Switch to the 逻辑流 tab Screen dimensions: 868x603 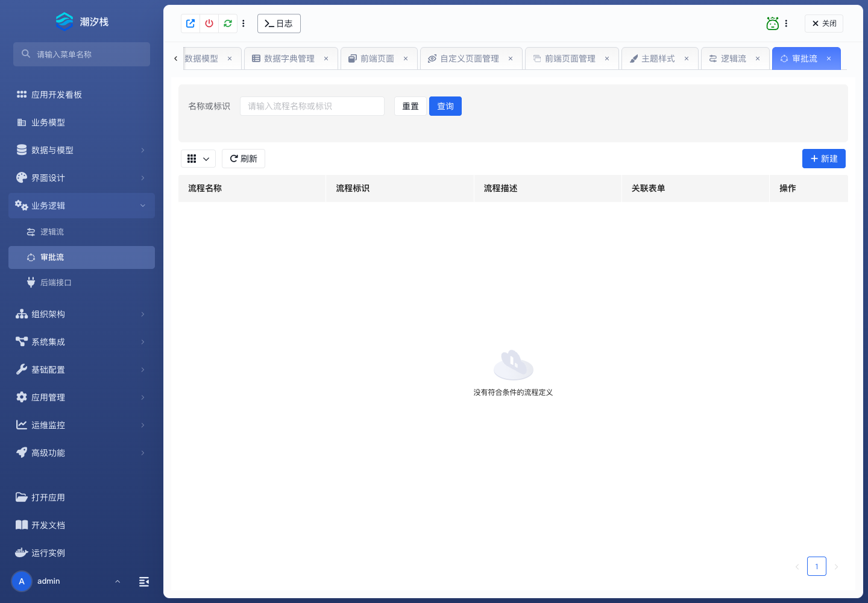(733, 58)
